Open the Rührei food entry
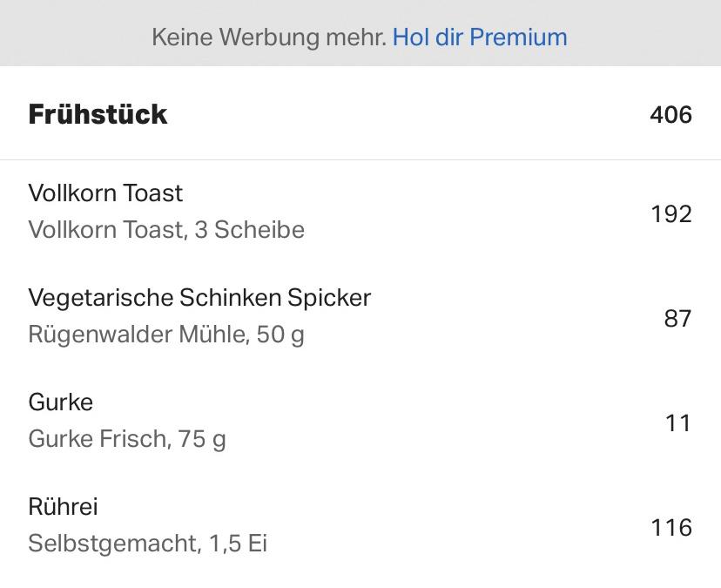This screenshot has width=721, height=588. coord(360,525)
